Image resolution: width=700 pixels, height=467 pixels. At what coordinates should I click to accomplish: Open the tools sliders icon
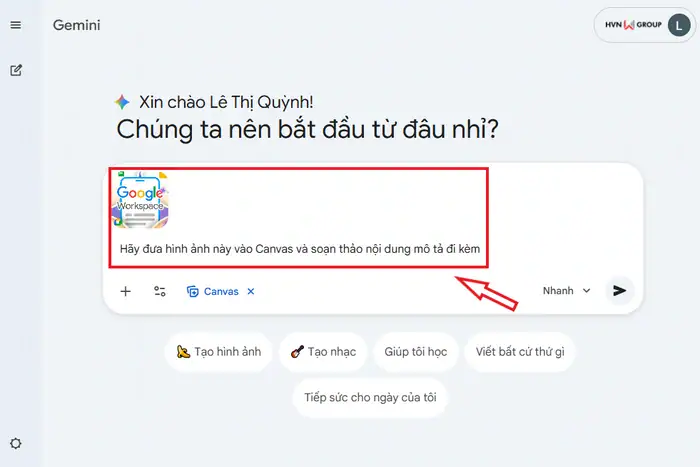159,291
